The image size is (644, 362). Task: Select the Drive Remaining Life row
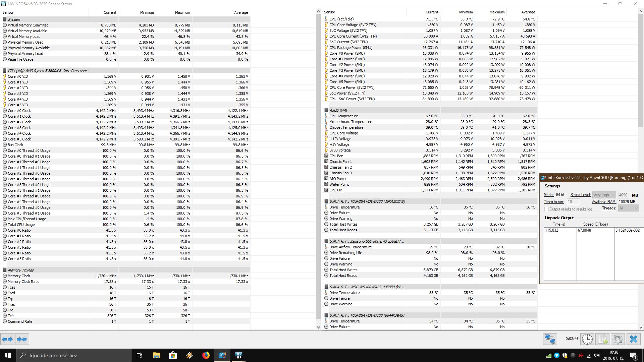(x=430, y=253)
